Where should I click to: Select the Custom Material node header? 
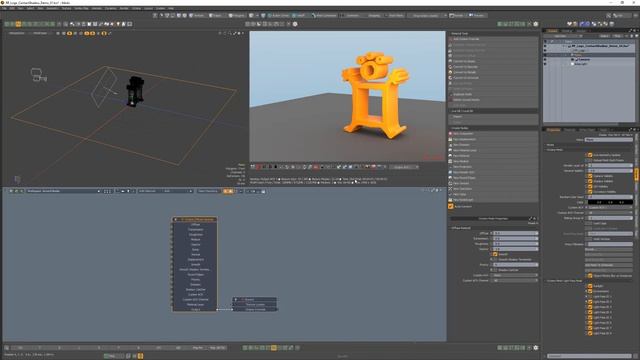pyautogui.click(x=195, y=220)
